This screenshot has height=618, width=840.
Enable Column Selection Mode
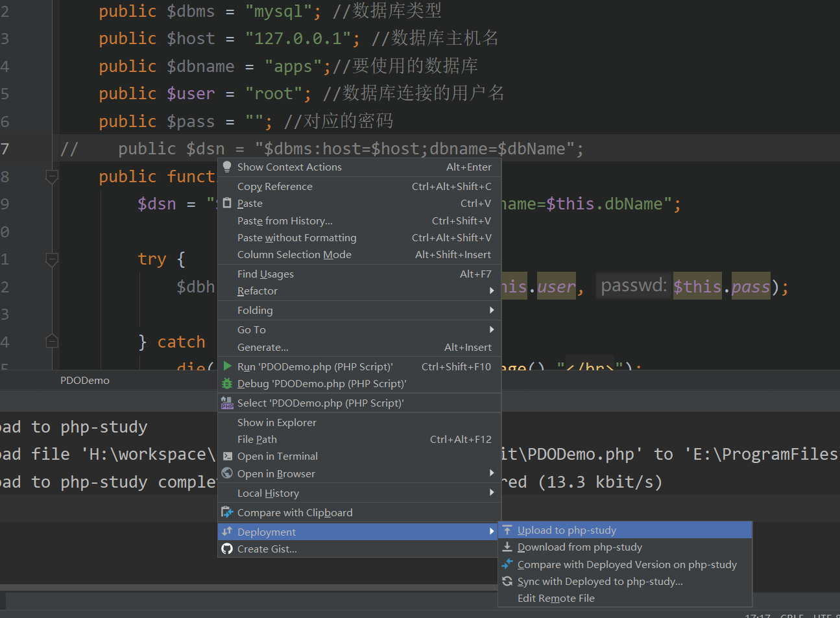[x=359, y=254]
